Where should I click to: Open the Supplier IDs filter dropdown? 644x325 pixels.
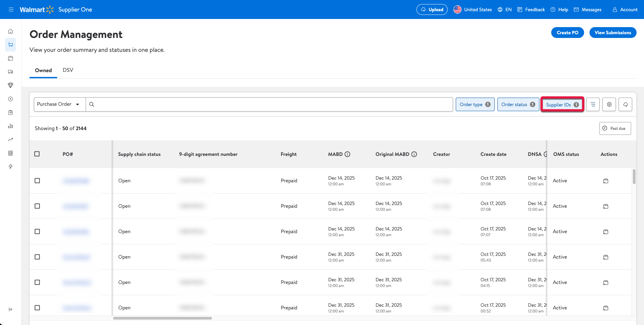pos(562,105)
